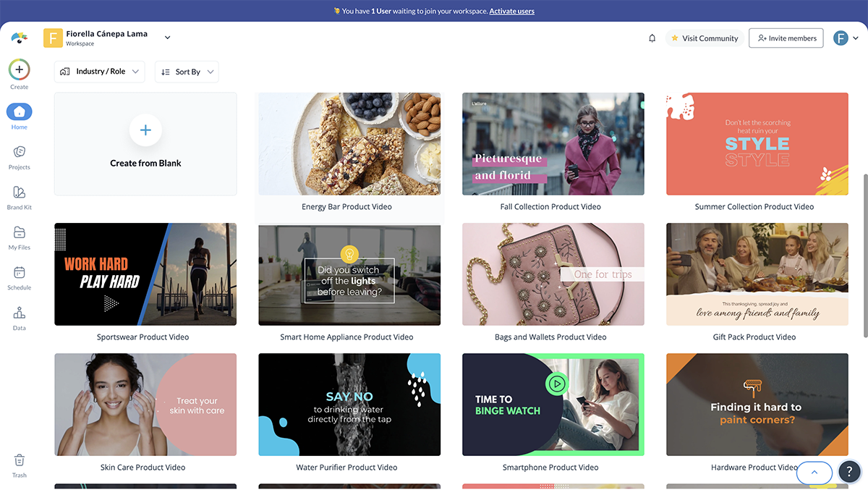Select Create from Blank card

[x=145, y=144]
